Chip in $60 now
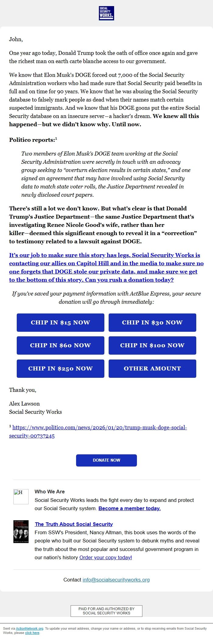213x644 pixels. (x=60, y=345)
